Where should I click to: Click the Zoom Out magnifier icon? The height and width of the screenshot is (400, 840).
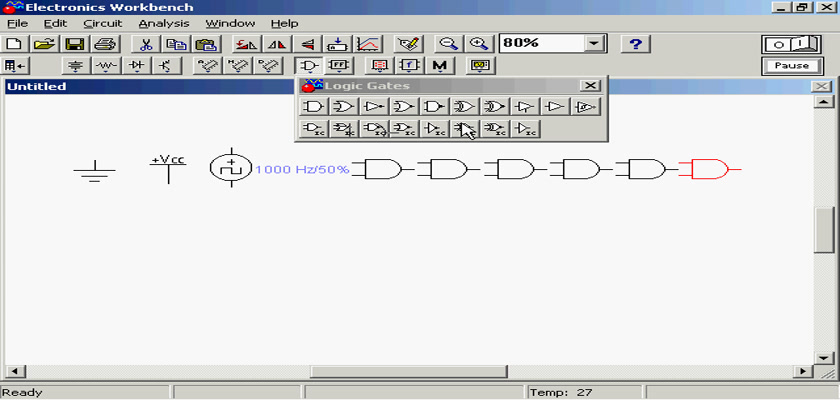pyautogui.click(x=449, y=44)
